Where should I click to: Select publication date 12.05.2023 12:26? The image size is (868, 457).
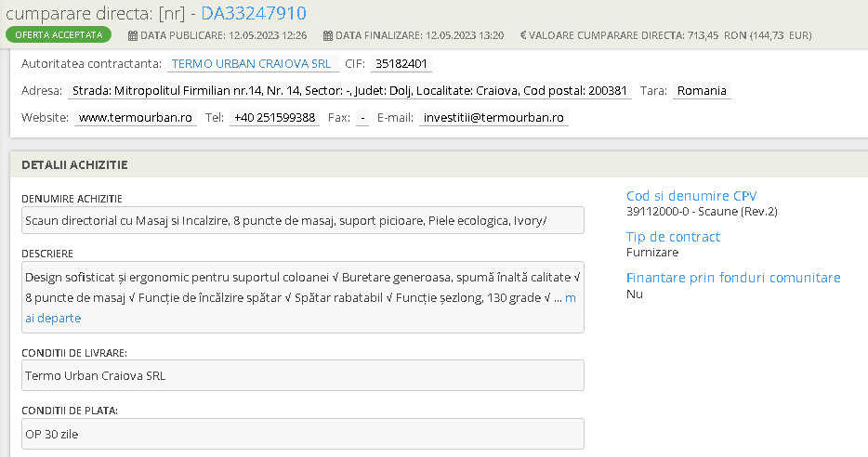click(x=268, y=35)
